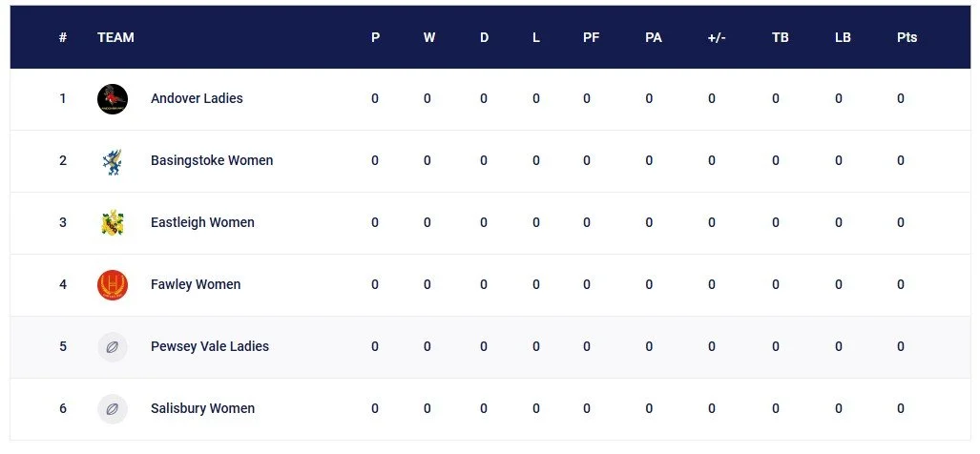Click the +/- points difference header
This screenshot has width=980, height=454.
coord(717,37)
